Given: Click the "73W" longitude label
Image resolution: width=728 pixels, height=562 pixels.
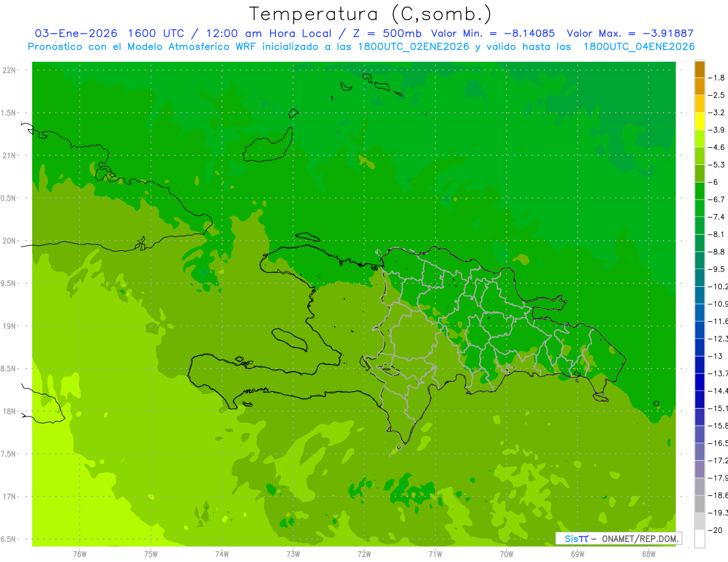Looking at the screenshot, I should 293,554.
